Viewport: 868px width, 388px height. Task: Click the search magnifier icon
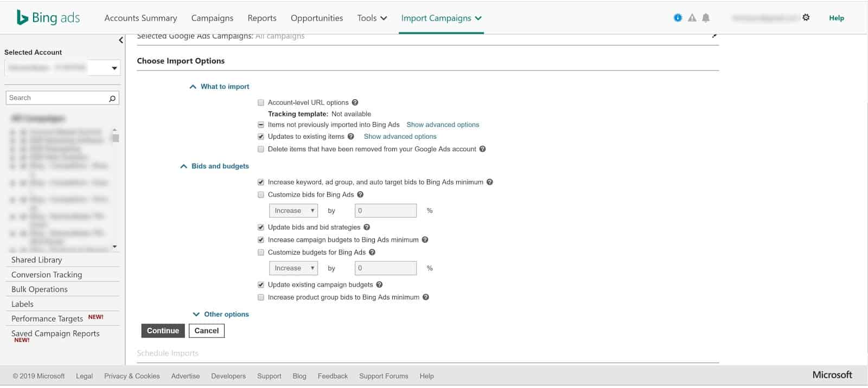point(112,98)
